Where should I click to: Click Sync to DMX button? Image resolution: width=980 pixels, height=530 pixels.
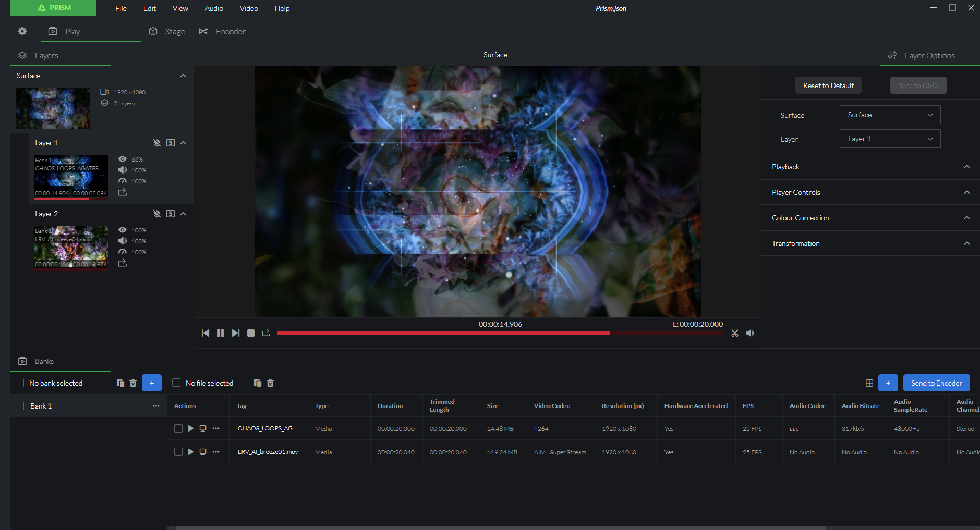tap(918, 85)
